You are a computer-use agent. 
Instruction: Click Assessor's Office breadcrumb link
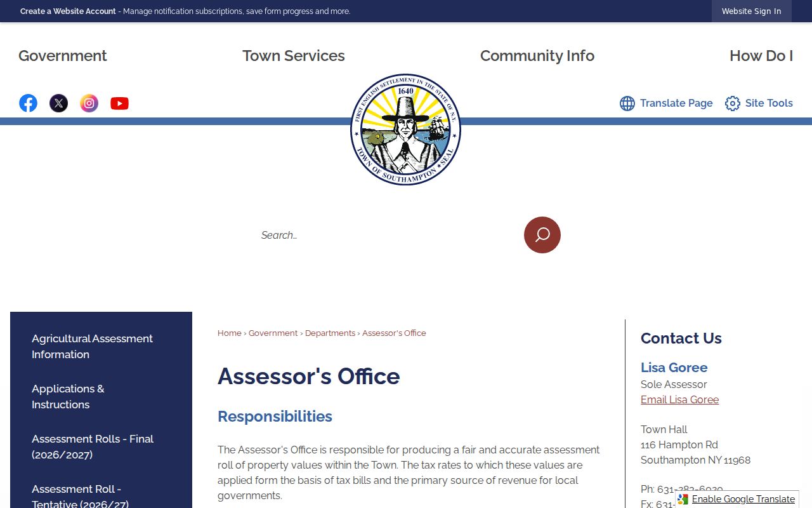[x=394, y=333]
